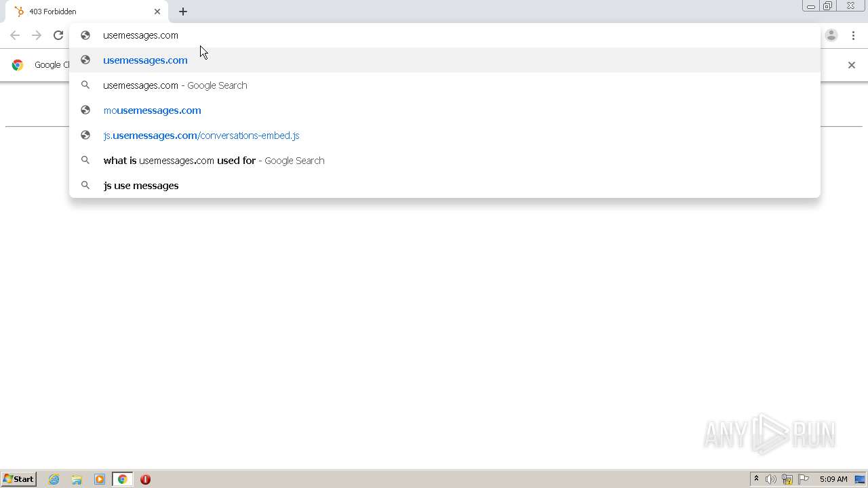Choose usemessages.com Google Search suggestion

[x=445, y=85]
